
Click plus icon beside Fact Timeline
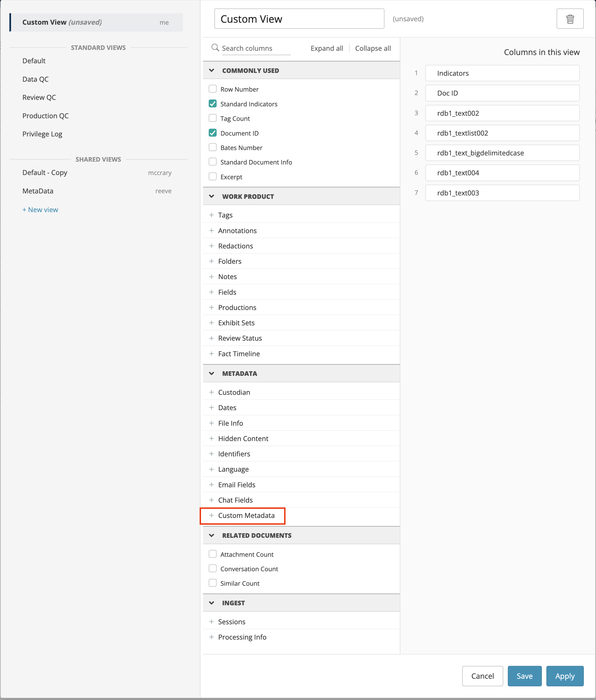(212, 354)
